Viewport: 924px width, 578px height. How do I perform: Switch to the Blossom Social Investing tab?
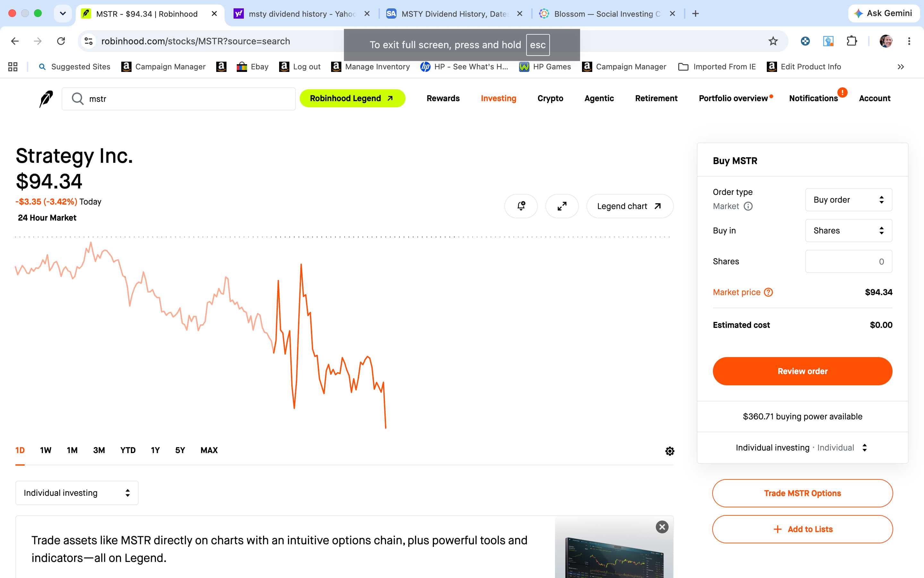pyautogui.click(x=607, y=14)
